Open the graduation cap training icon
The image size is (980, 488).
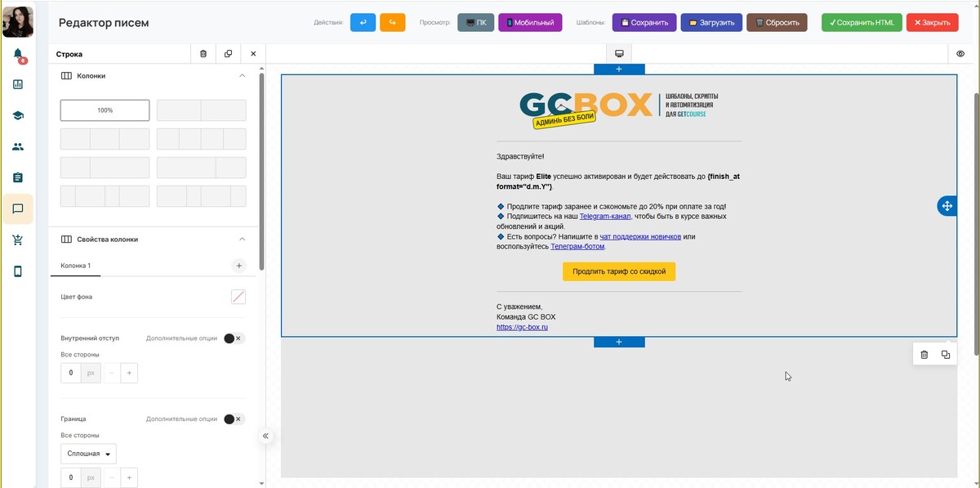coord(18,115)
